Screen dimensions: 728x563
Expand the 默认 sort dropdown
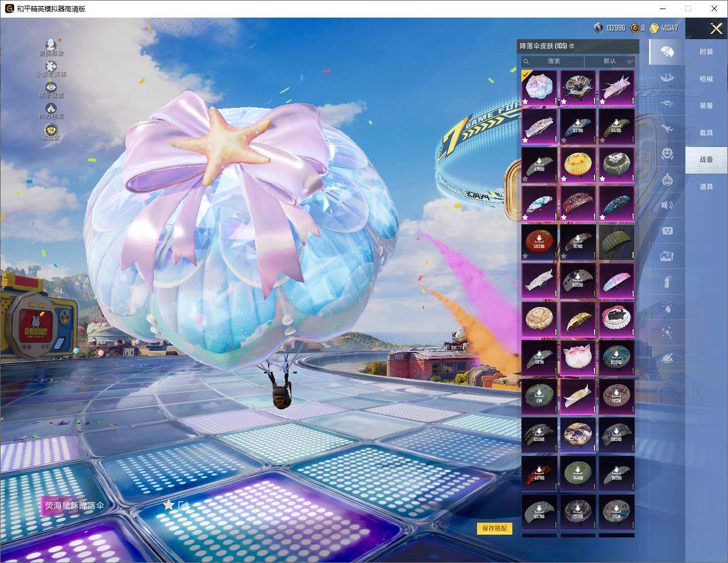(610, 61)
